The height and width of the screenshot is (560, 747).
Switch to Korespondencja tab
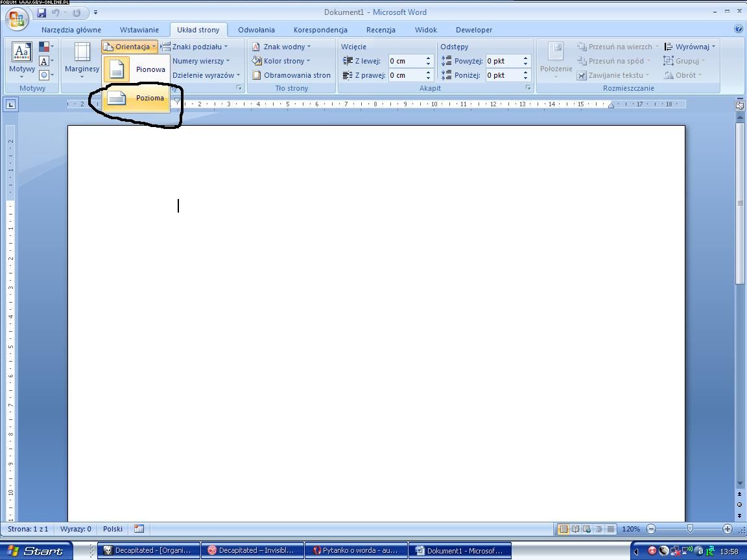pos(320,30)
